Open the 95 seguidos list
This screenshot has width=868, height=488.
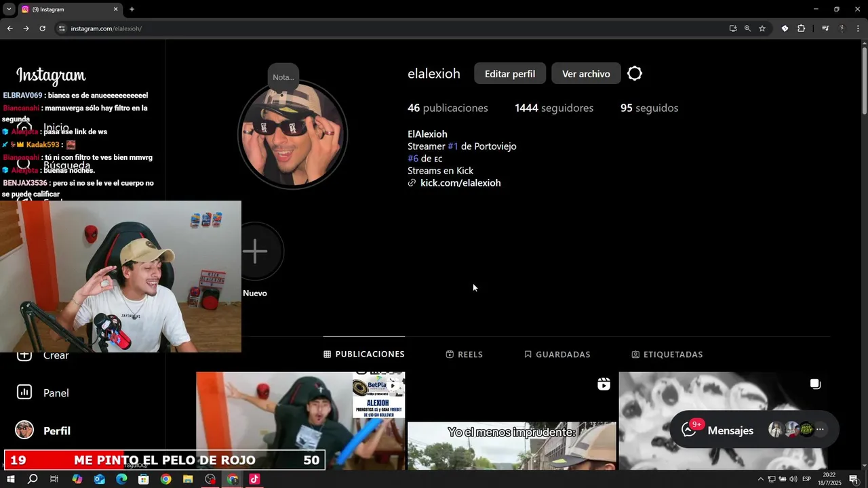tap(649, 108)
